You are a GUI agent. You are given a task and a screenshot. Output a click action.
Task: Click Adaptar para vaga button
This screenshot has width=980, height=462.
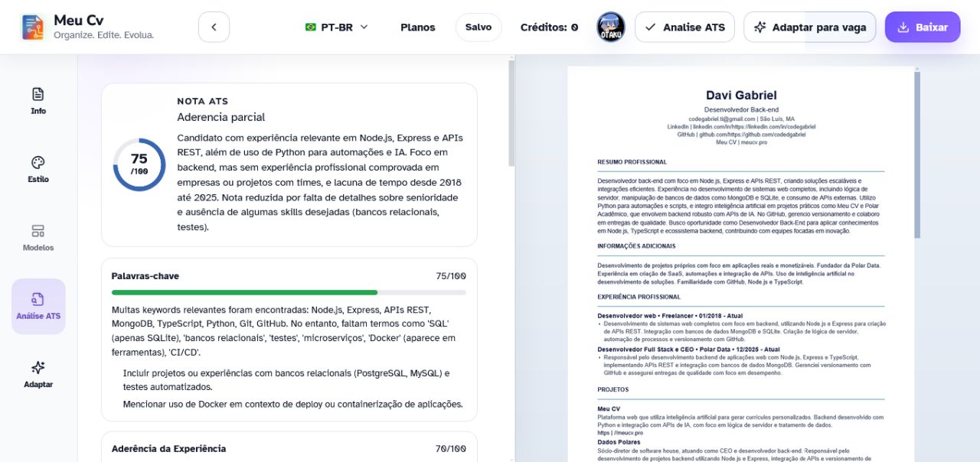810,28
